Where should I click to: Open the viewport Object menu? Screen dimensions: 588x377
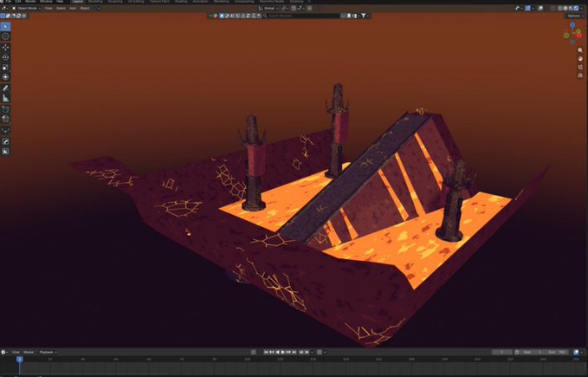85,8
